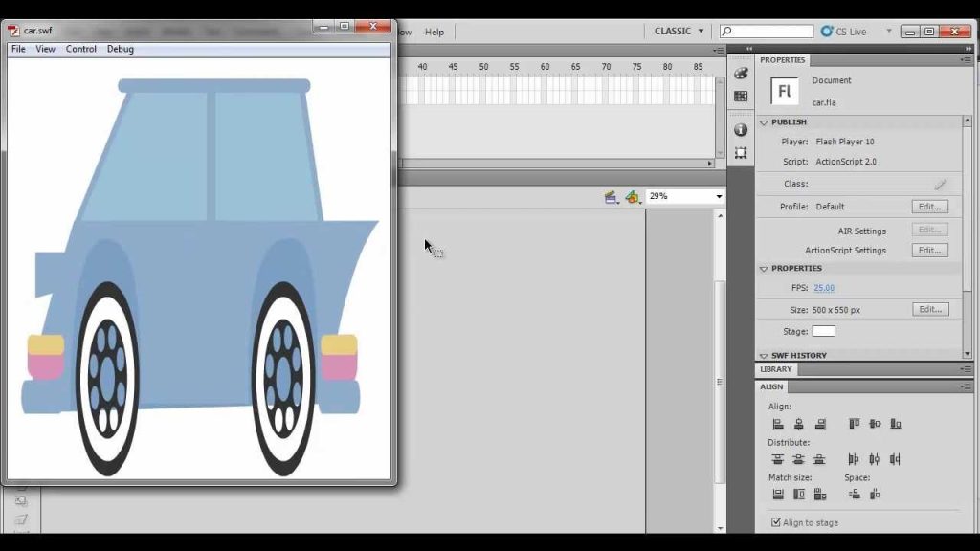Open the Library panel options menu

[x=966, y=369]
